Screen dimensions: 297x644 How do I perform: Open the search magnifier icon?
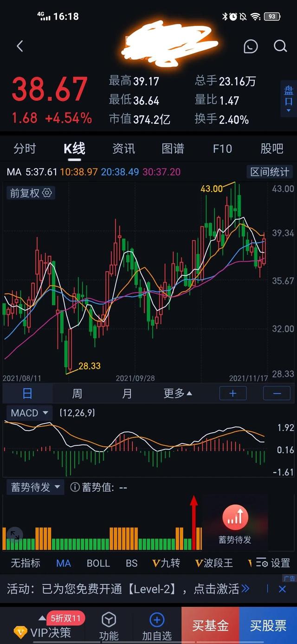[280, 46]
